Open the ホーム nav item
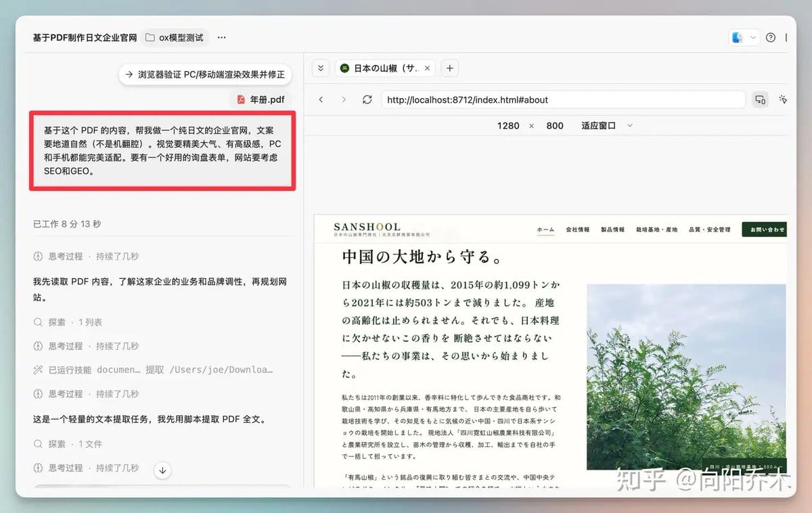Viewport: 812px width, 513px height. (545, 229)
